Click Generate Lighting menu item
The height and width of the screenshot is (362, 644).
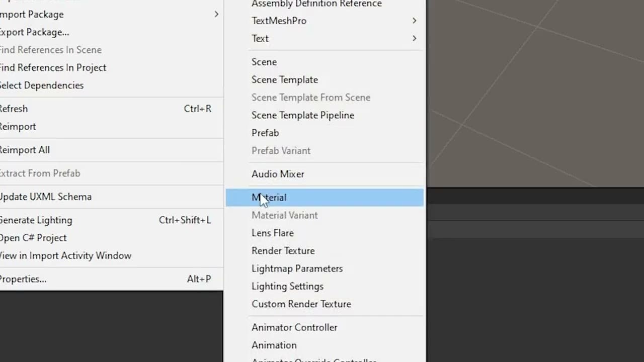pyautogui.click(x=36, y=220)
